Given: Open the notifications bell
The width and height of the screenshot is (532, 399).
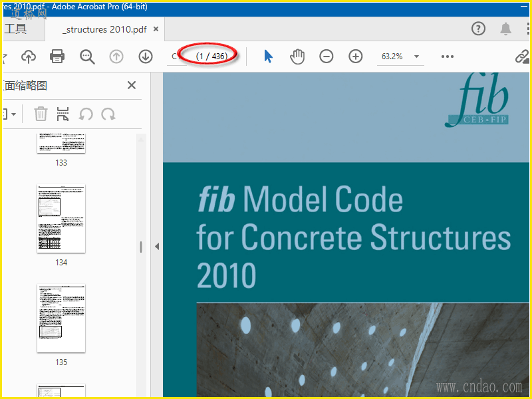Looking at the screenshot, I should pos(505,29).
